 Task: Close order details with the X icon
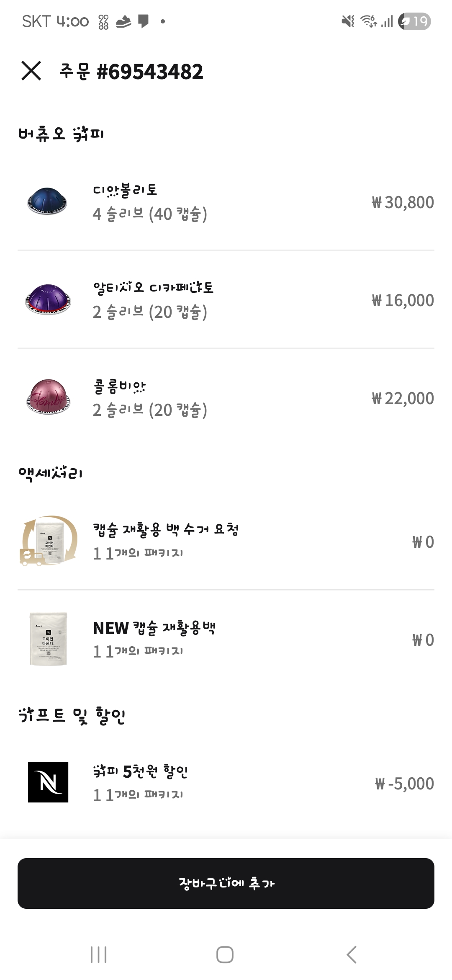point(31,70)
